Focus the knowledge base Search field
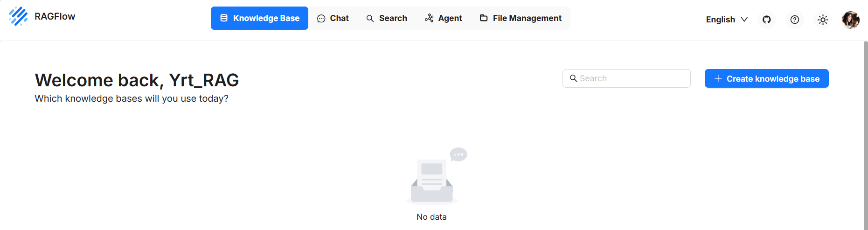 tap(626, 78)
